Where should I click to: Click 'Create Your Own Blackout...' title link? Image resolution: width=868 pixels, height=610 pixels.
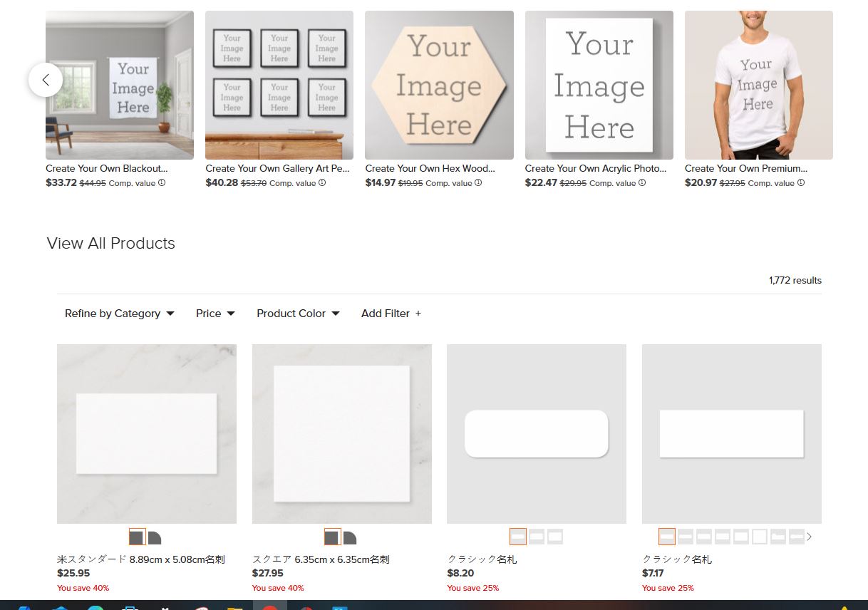pos(107,169)
